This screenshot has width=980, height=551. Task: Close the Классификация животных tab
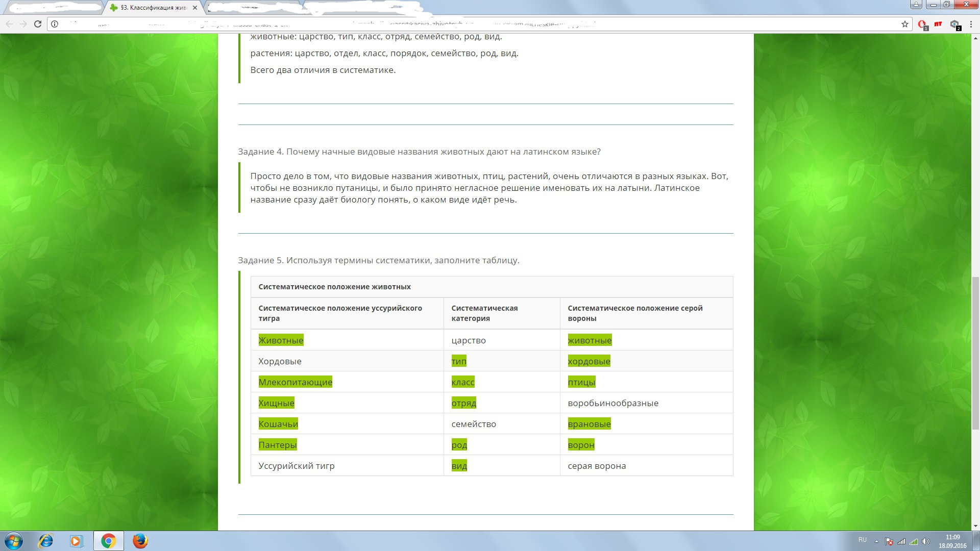[x=194, y=8]
